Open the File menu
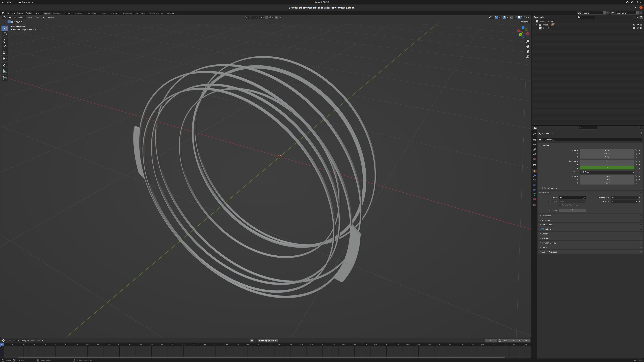The width and height of the screenshot is (644, 362). (x=7, y=13)
